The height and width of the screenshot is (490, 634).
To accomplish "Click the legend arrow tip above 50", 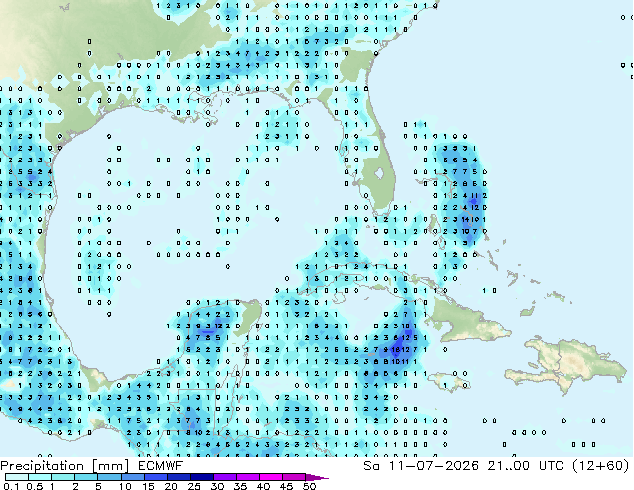I will pyautogui.click(x=317, y=477).
